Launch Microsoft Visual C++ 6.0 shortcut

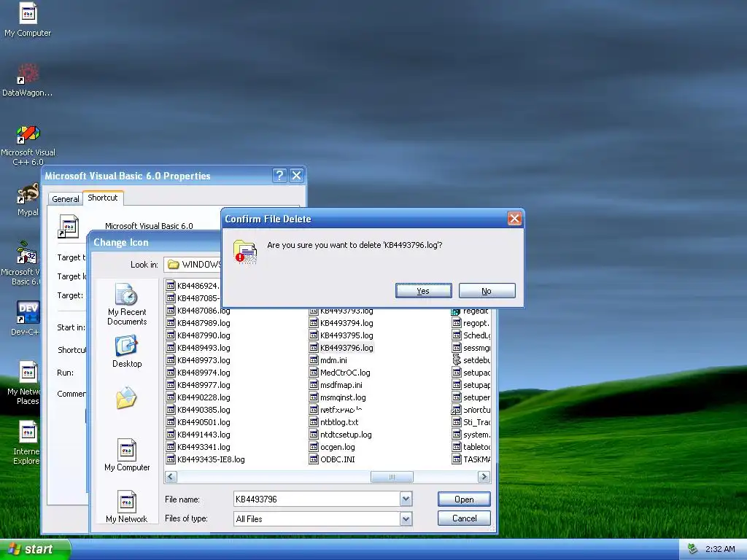28,146
